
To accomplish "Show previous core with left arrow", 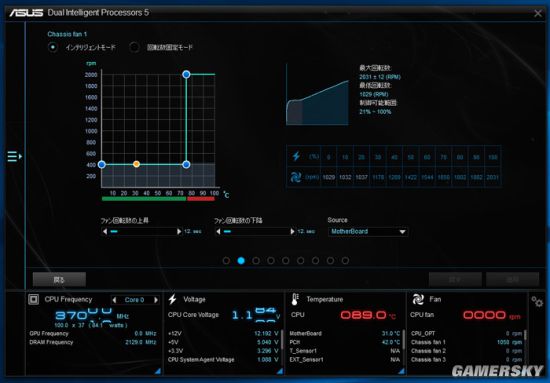I will tap(114, 300).
